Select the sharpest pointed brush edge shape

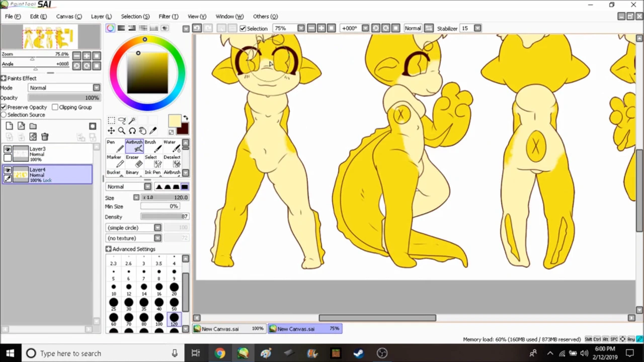[x=159, y=187]
